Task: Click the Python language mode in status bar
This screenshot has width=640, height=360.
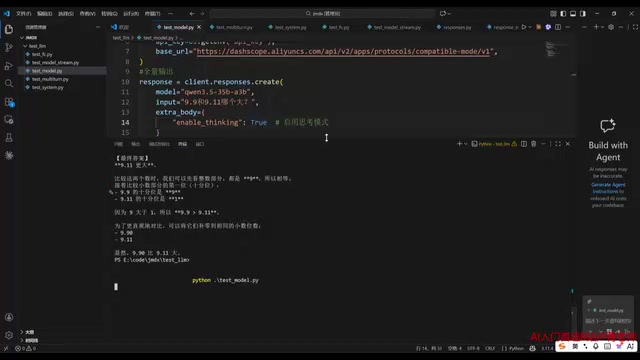Action: tap(516, 349)
